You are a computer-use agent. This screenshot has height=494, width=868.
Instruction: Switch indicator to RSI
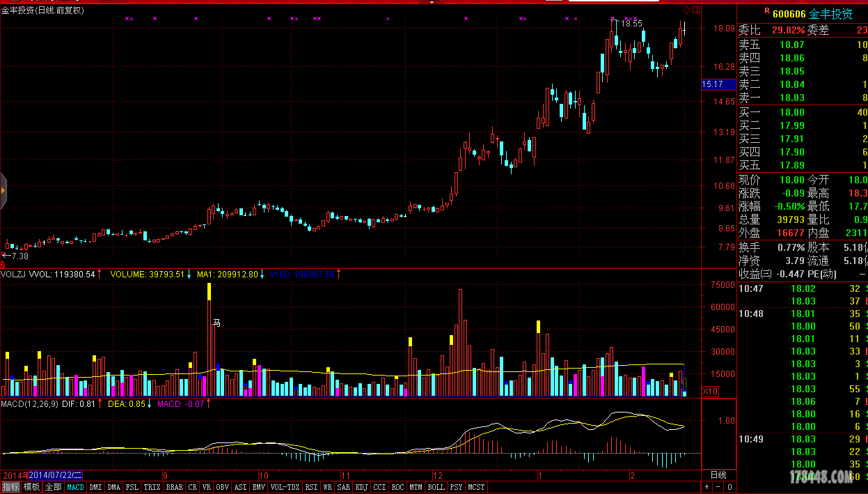[x=311, y=487]
